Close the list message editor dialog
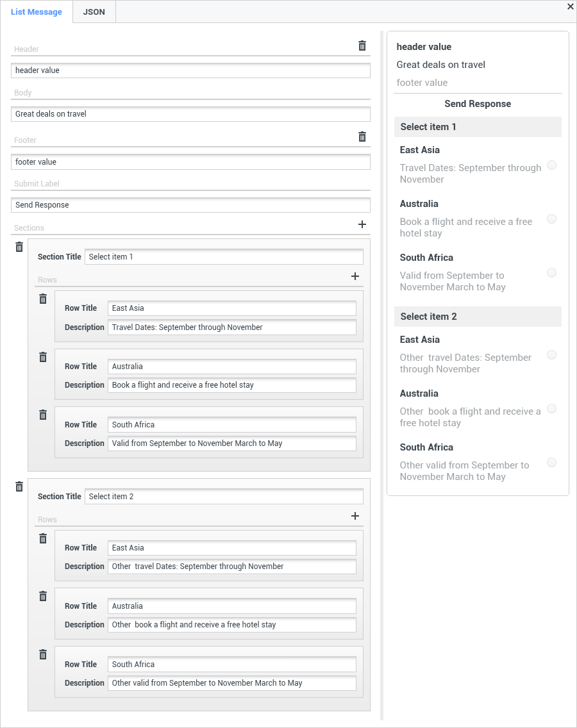This screenshot has width=577, height=728. click(x=570, y=6)
